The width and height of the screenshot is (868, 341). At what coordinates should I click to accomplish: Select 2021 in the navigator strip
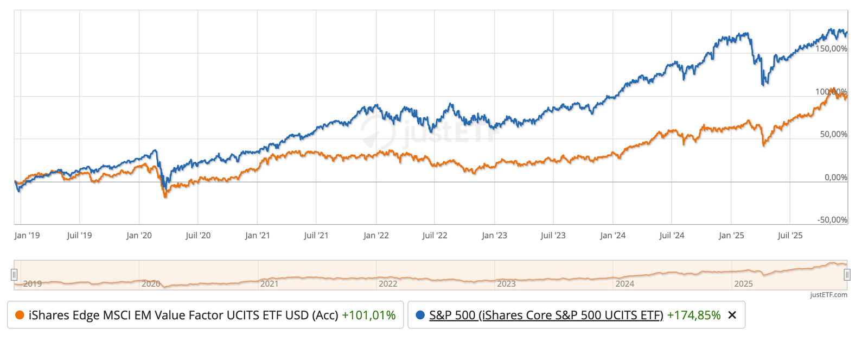[x=270, y=283]
